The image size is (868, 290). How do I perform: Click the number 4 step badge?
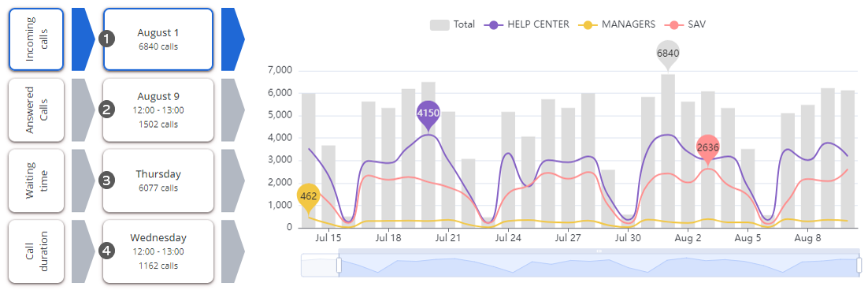click(106, 251)
